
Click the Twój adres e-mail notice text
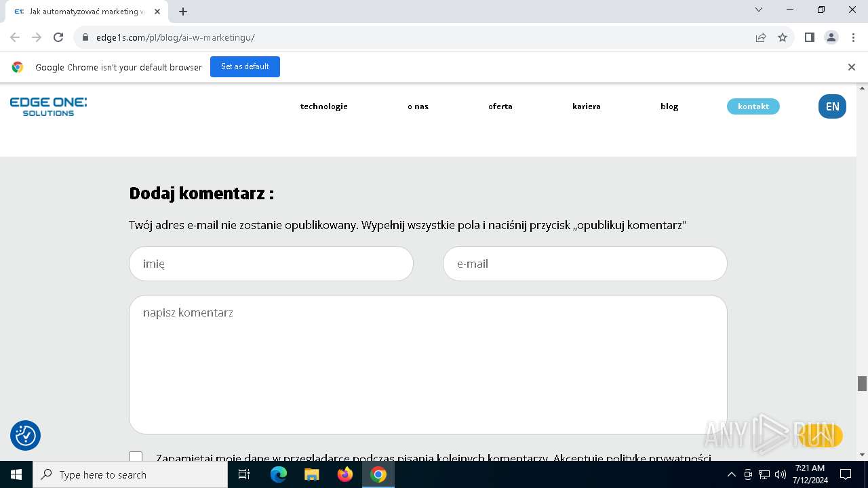click(x=408, y=225)
